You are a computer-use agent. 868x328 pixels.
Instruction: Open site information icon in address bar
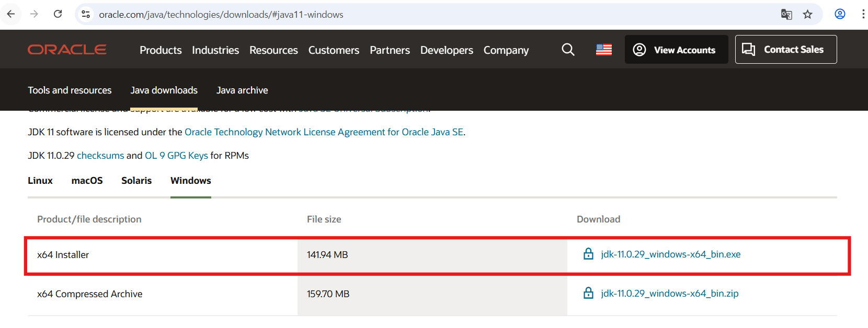click(86, 14)
